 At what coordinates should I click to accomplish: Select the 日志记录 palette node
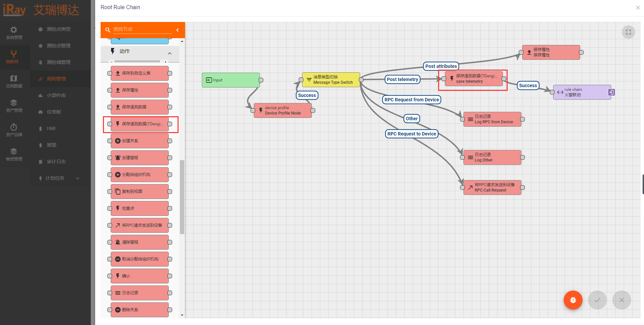[x=140, y=293]
